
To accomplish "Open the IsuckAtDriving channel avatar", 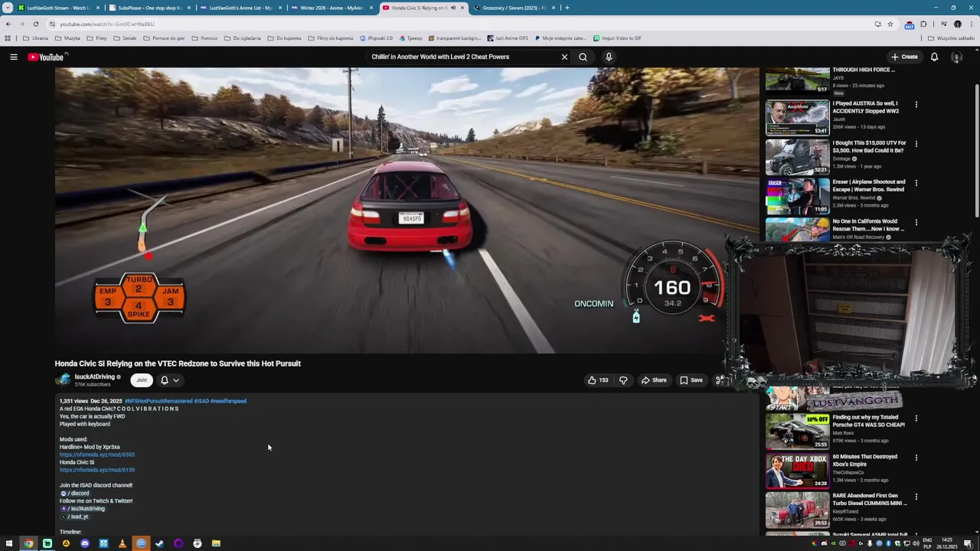I will coord(63,380).
